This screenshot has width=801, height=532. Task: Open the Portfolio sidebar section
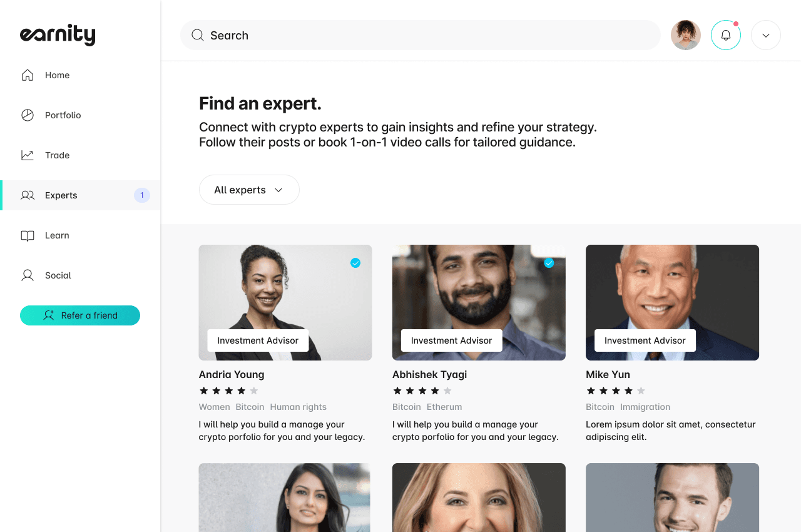pyautogui.click(x=80, y=115)
